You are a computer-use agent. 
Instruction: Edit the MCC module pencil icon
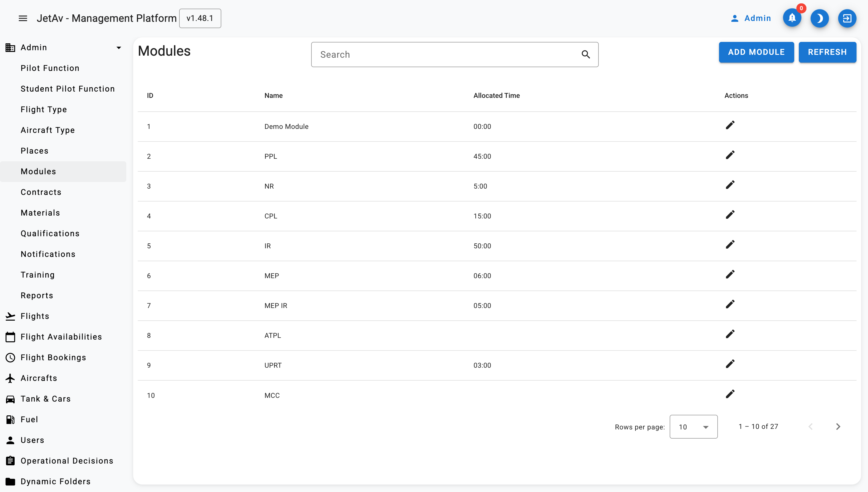[x=730, y=394]
